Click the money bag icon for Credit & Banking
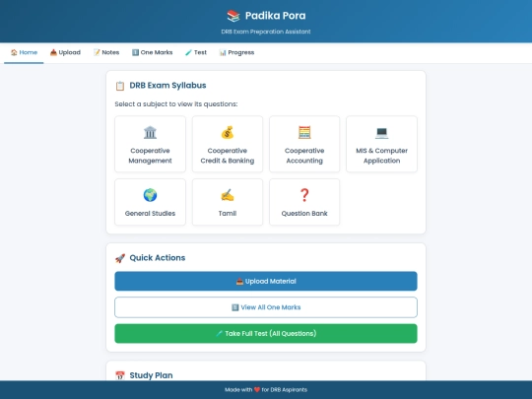 click(x=228, y=133)
